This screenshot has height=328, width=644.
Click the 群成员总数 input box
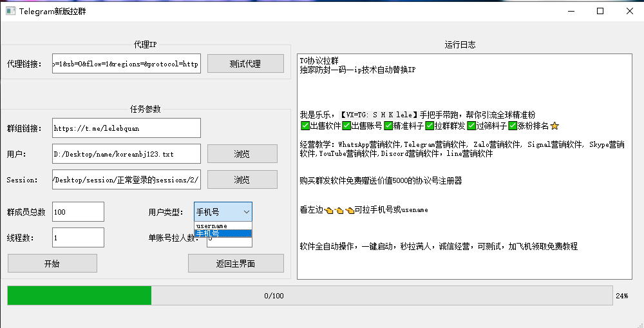point(78,212)
